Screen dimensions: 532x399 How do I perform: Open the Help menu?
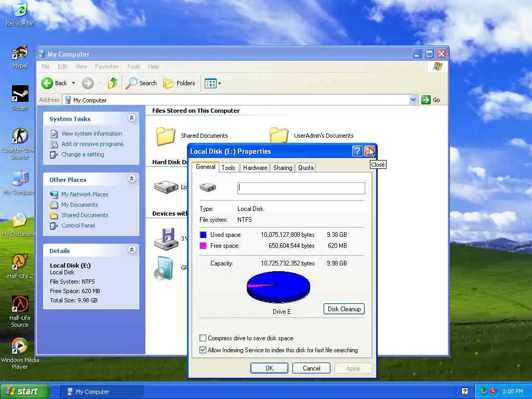click(153, 66)
